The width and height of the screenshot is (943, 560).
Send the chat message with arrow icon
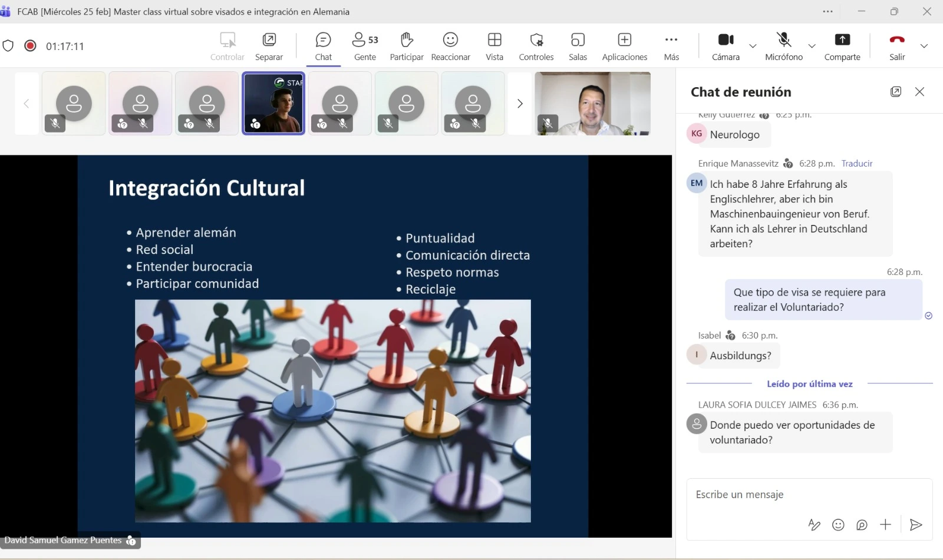[x=915, y=525]
